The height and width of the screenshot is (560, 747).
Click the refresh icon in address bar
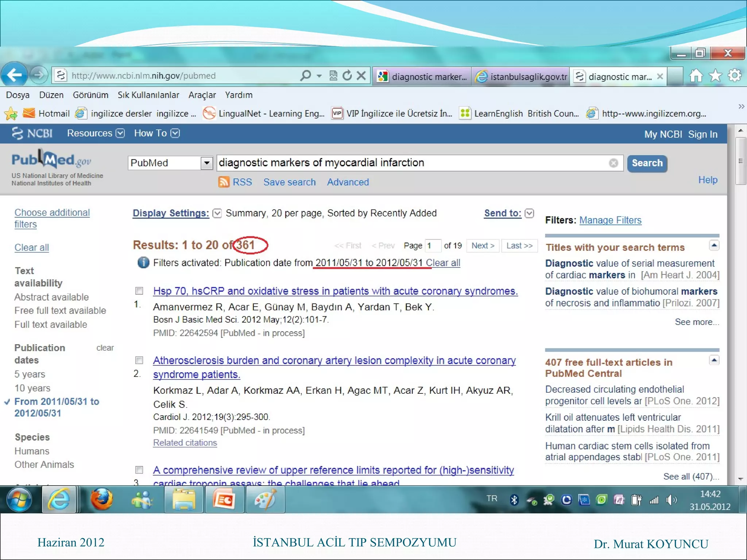coord(347,75)
